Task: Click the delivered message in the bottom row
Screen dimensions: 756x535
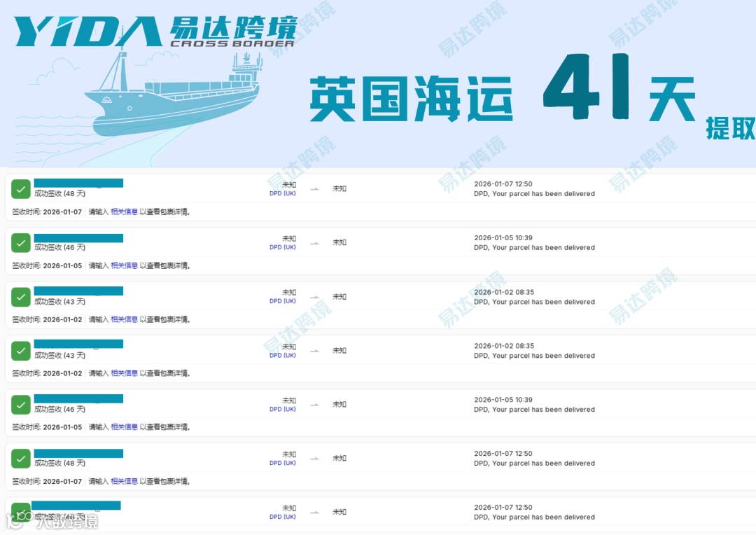Action: point(534,517)
